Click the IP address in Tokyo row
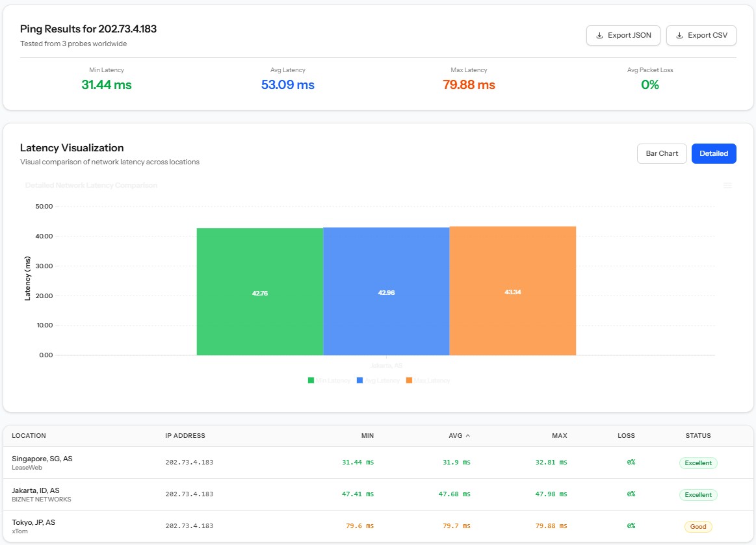The image size is (756, 545). [189, 526]
